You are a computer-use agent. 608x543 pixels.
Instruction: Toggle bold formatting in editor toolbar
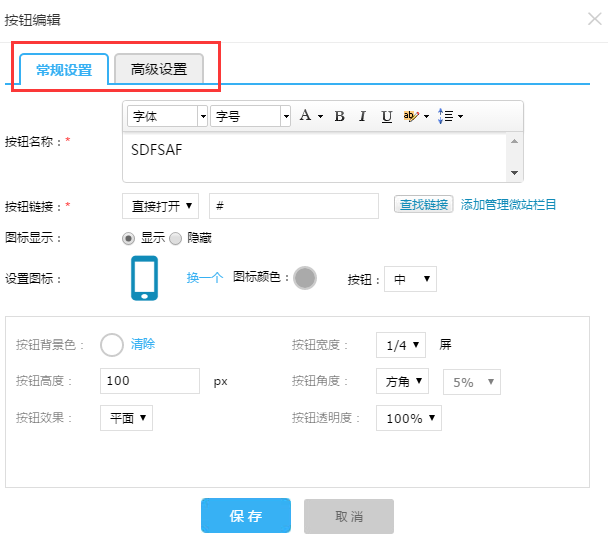(339, 116)
